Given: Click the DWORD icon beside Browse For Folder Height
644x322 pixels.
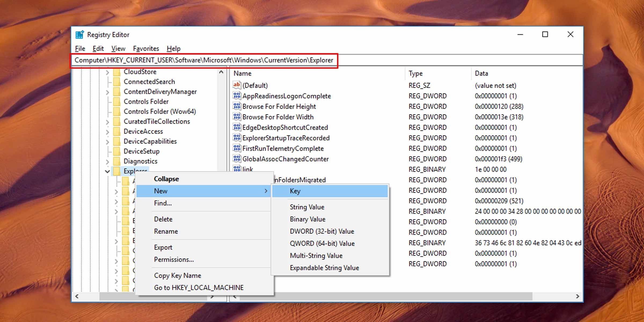Looking at the screenshot, I should 237,106.
